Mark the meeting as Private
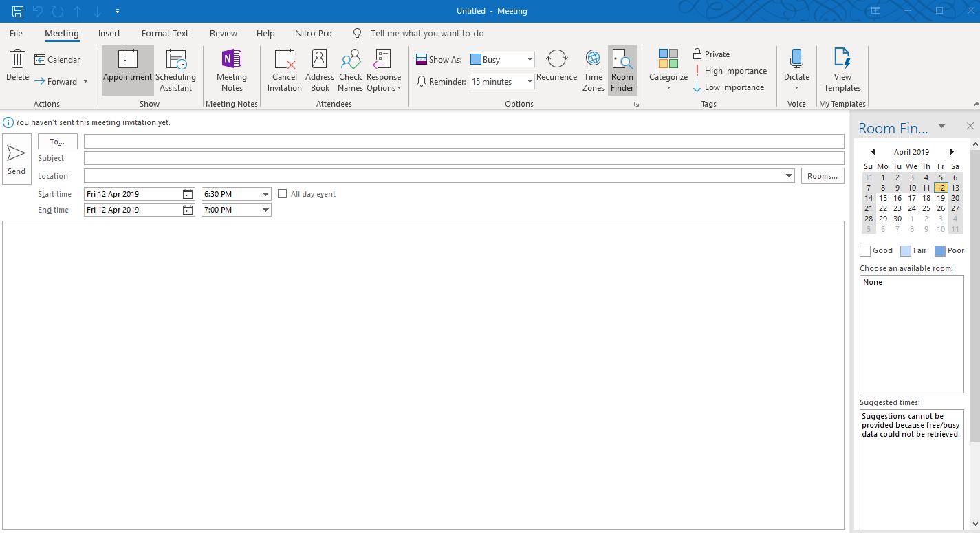The image size is (980, 533). coord(711,54)
